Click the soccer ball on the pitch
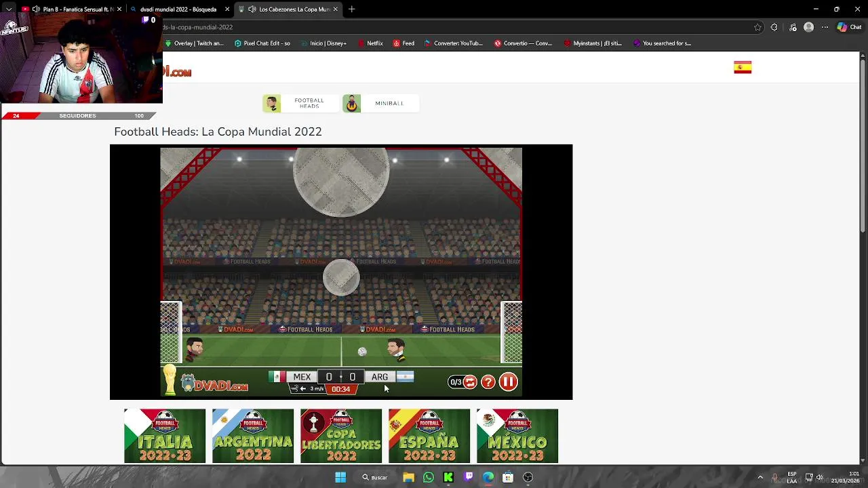 tap(362, 352)
